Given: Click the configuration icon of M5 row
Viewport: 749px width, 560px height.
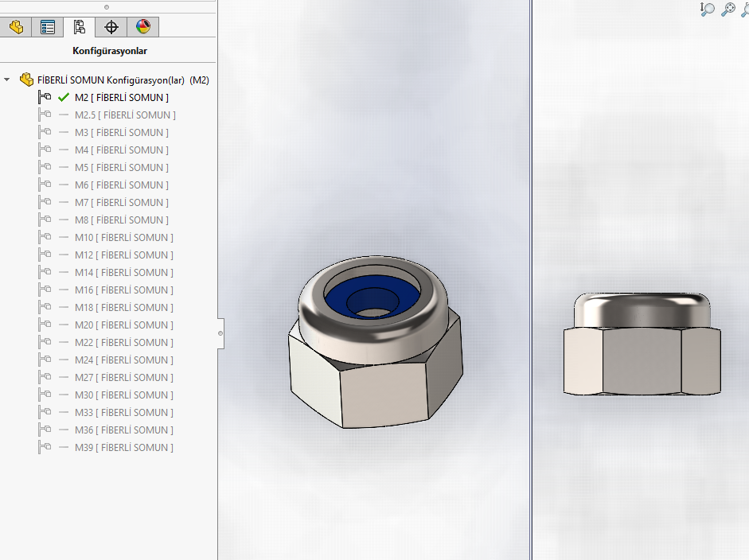Looking at the screenshot, I should pos(45,167).
